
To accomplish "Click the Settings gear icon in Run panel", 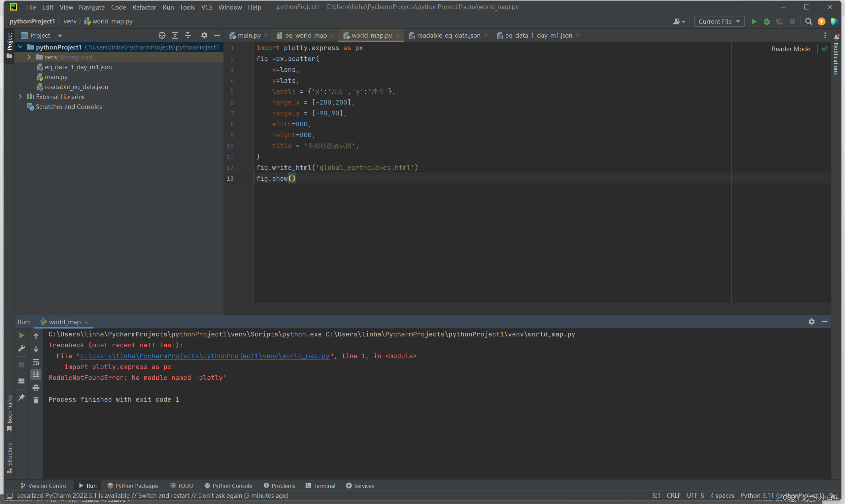I will pos(811,322).
